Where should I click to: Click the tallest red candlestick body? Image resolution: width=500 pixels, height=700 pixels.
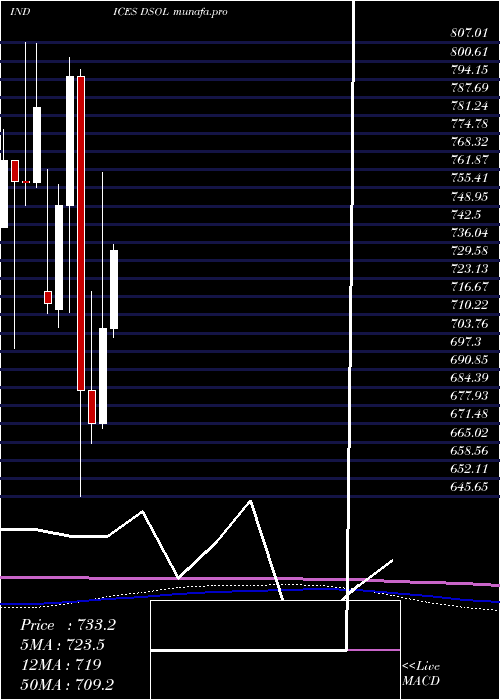pos(81,233)
